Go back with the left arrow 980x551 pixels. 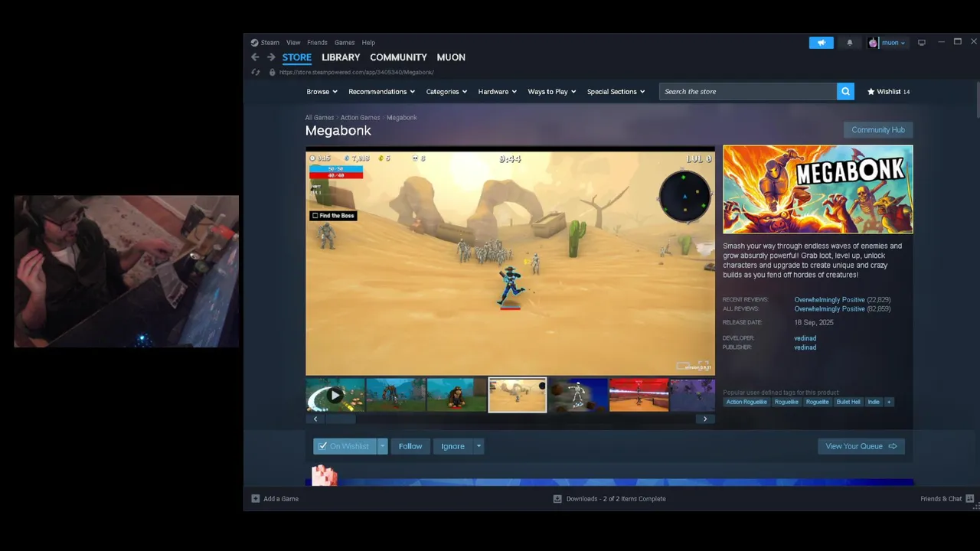coord(255,57)
